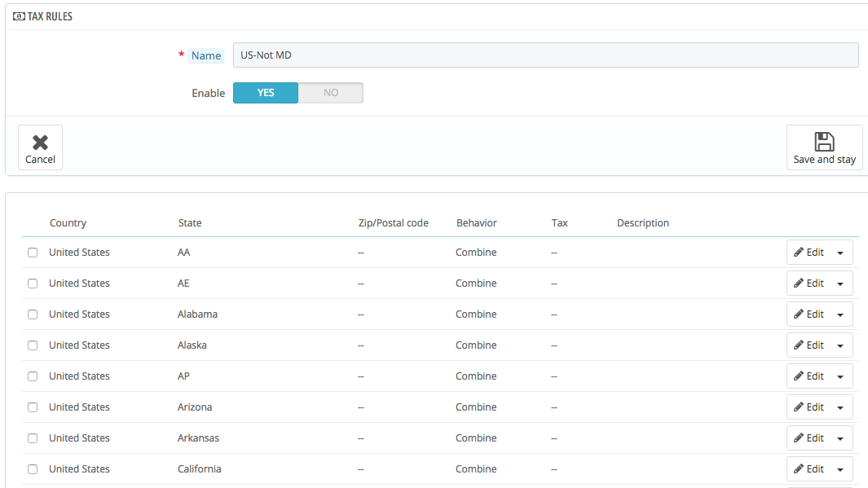Click the state cell reading Arkansas
The width and height of the screenshot is (868, 488).
tap(198, 438)
